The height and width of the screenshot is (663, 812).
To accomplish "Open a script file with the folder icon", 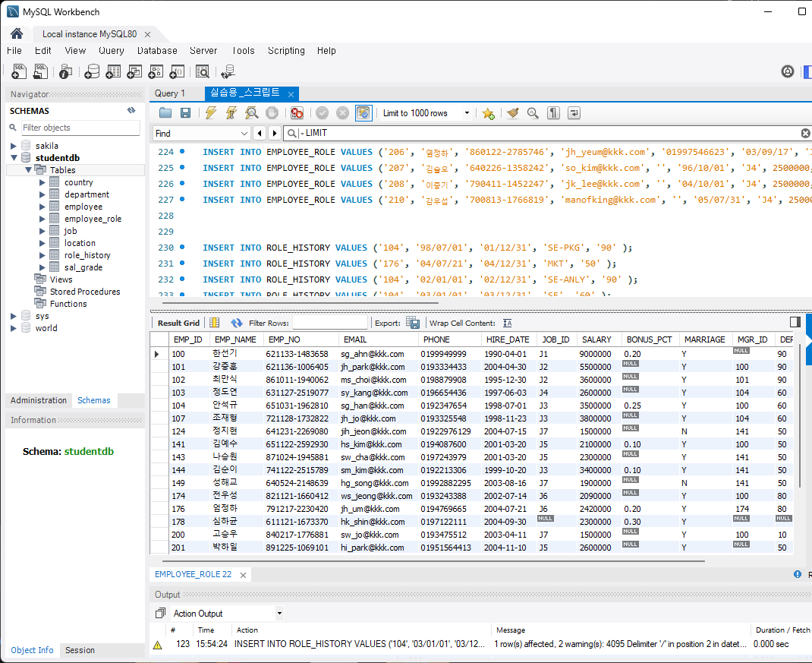I will point(165,113).
